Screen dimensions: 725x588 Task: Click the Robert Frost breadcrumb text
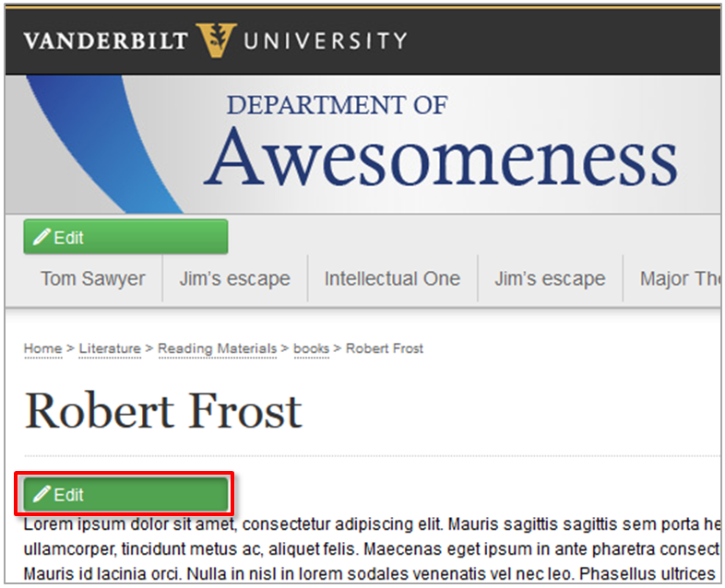point(385,348)
